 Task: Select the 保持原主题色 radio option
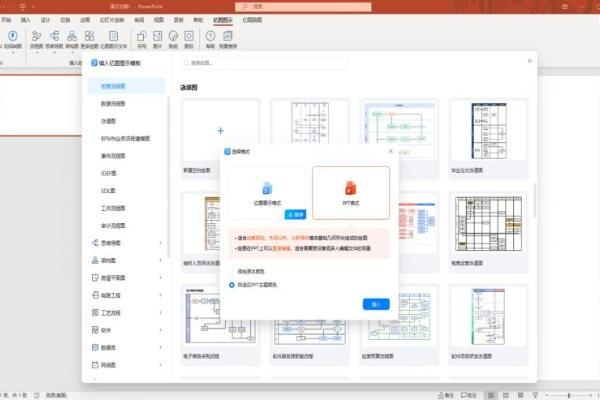(x=232, y=271)
